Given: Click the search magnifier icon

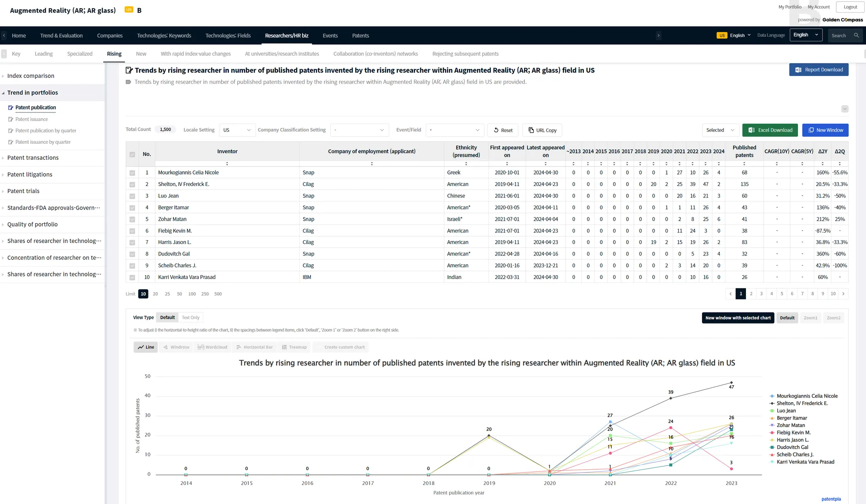Looking at the screenshot, I should pyautogui.click(x=856, y=36).
